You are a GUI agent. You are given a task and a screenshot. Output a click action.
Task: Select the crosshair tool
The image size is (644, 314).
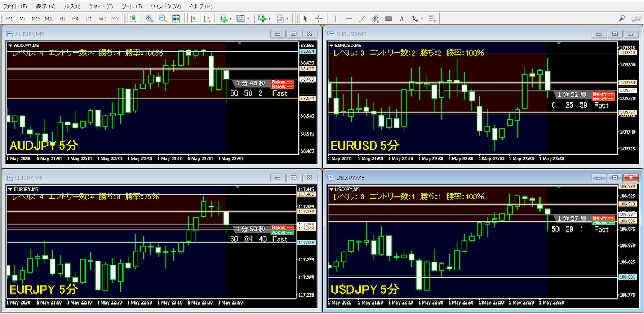click(x=319, y=18)
